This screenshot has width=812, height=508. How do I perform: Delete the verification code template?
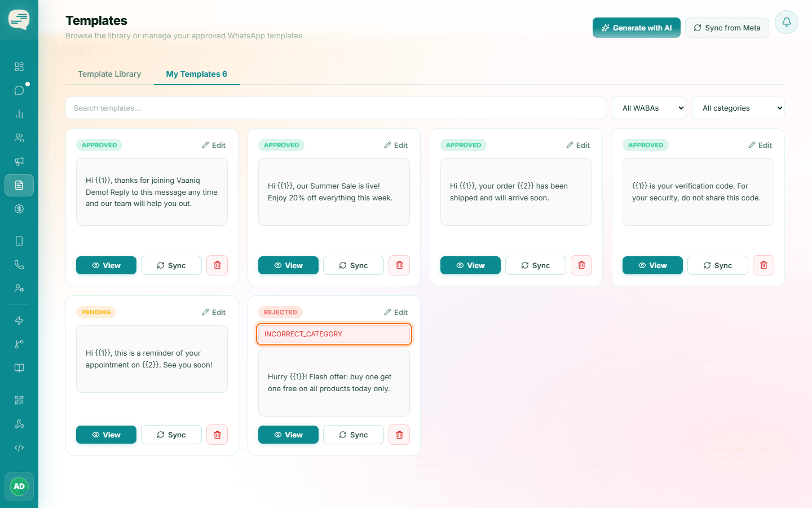click(764, 265)
